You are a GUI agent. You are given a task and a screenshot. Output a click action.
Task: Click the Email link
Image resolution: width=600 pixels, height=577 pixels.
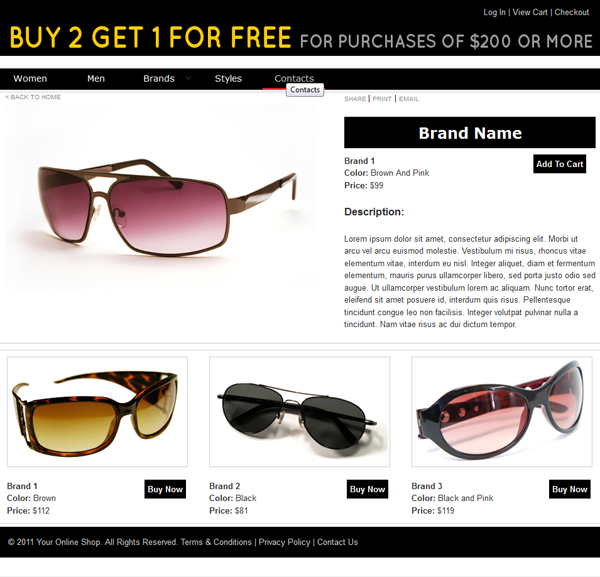pos(409,99)
